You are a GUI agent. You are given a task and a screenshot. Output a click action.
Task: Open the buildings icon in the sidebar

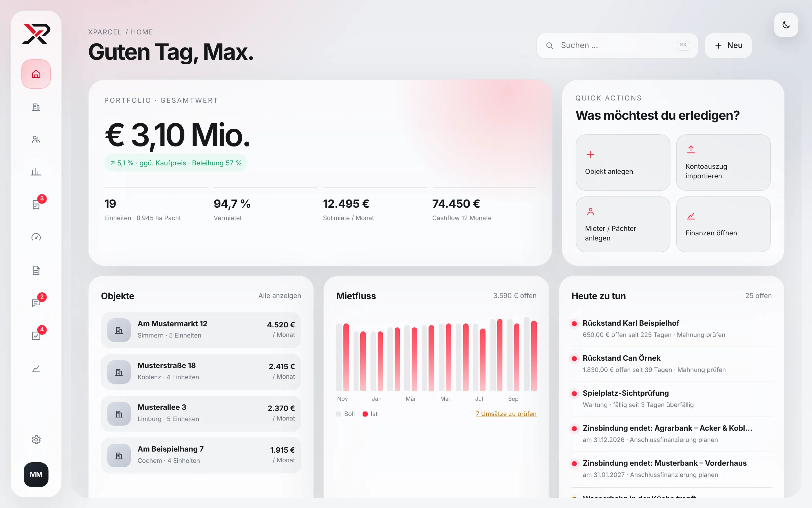coord(36,107)
